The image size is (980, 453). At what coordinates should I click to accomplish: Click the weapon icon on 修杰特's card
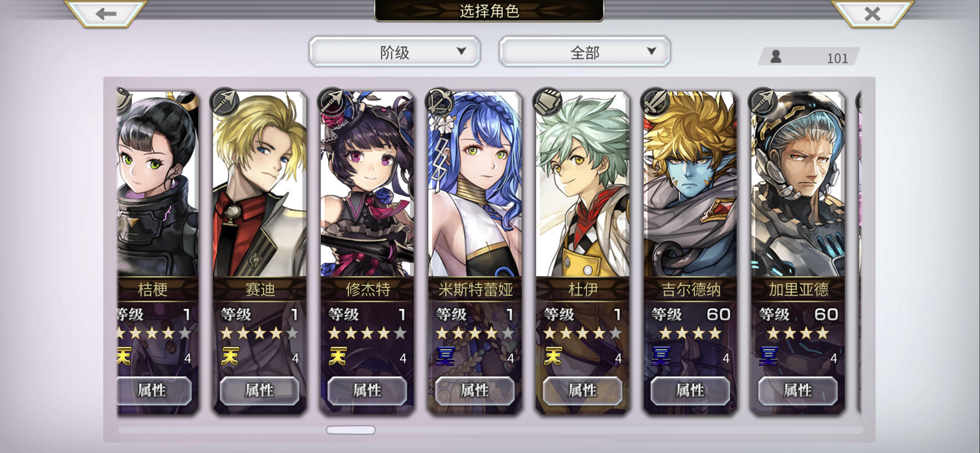(x=332, y=102)
